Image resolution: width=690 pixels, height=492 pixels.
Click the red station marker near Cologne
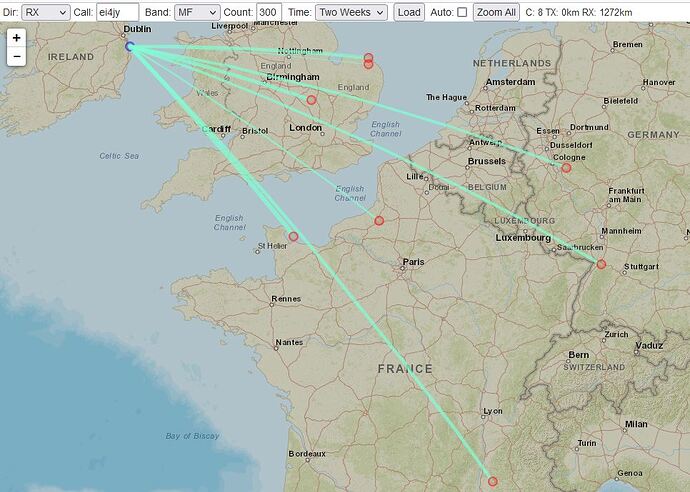click(566, 168)
